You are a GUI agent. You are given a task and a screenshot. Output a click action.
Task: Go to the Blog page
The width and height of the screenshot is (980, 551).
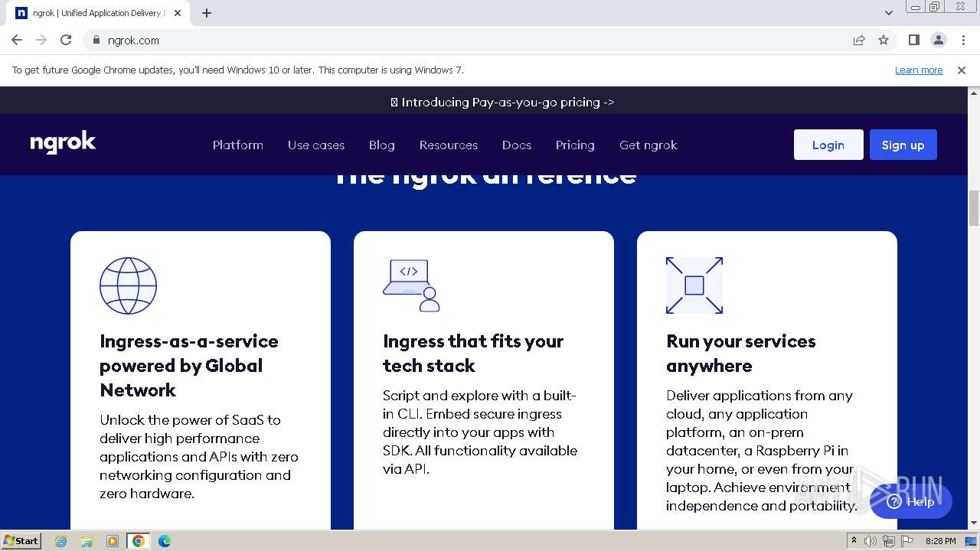click(x=382, y=145)
